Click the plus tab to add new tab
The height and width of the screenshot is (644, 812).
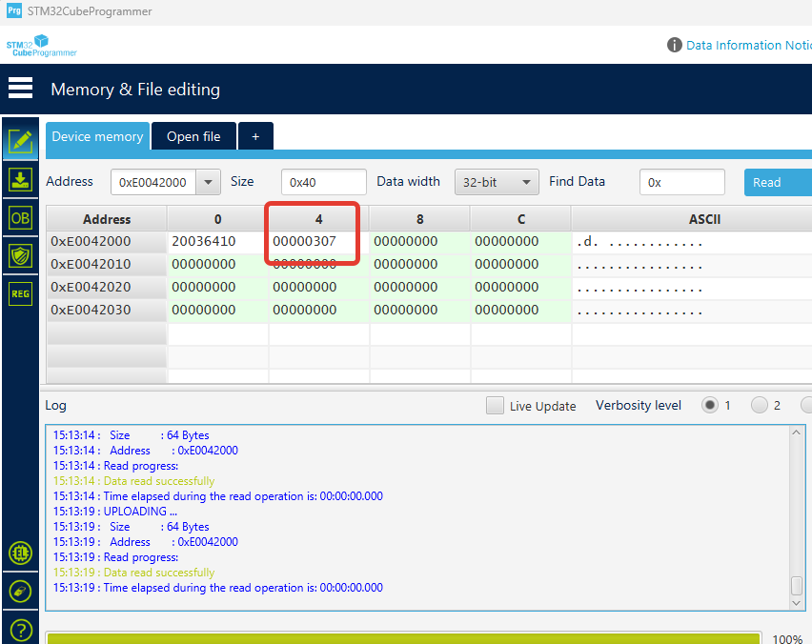click(x=255, y=136)
